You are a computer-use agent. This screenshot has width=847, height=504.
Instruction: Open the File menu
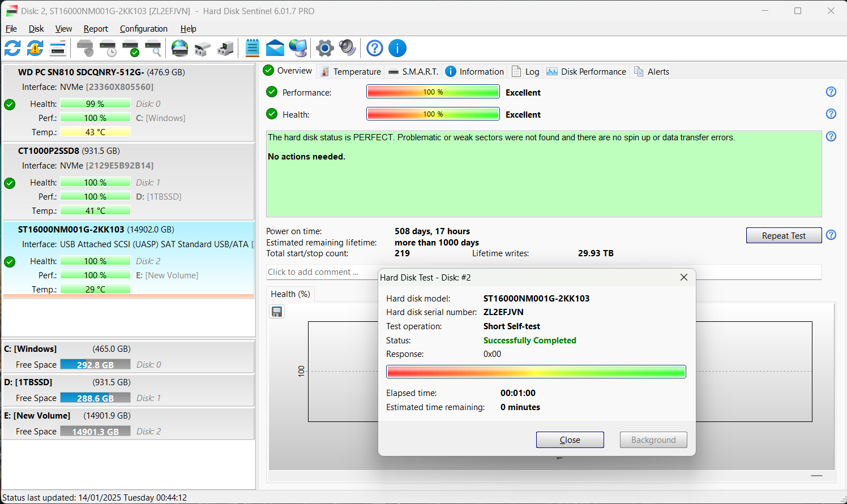11,29
